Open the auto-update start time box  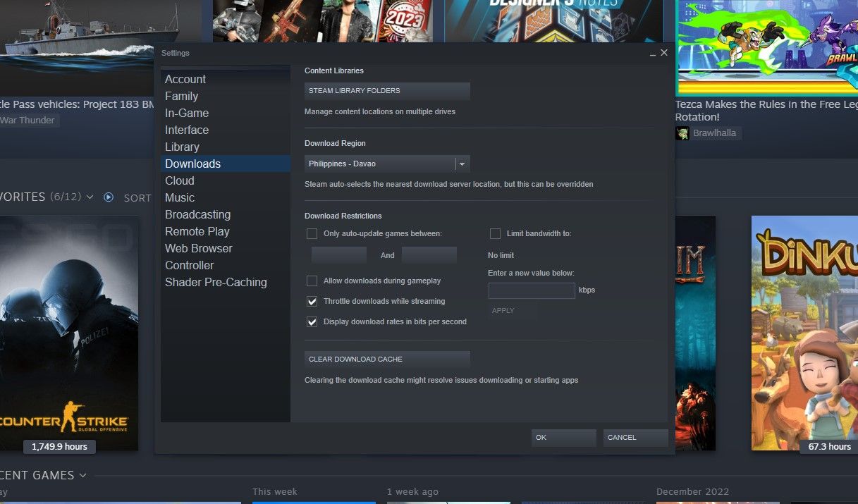339,255
